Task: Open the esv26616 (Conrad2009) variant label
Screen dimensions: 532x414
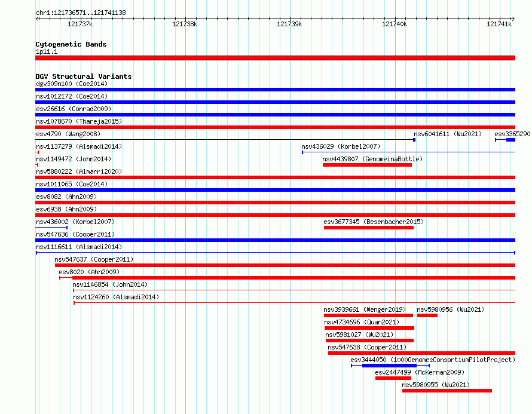Action: [x=74, y=109]
